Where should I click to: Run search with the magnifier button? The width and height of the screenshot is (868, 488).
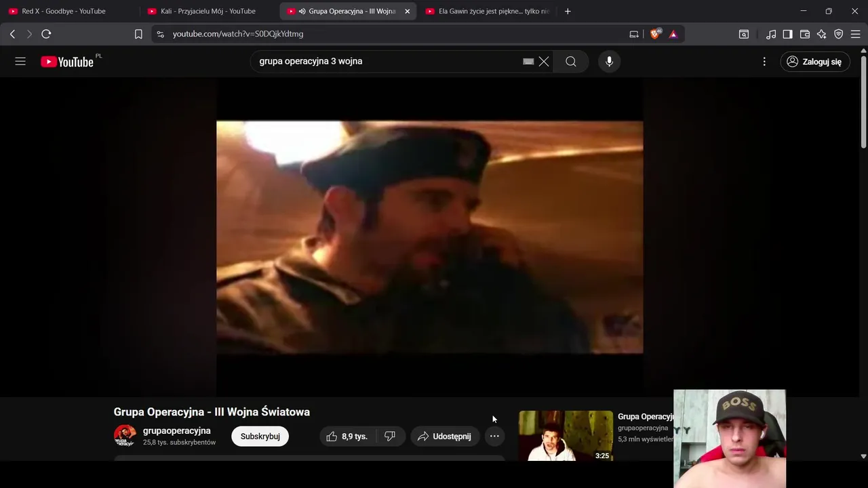click(571, 62)
